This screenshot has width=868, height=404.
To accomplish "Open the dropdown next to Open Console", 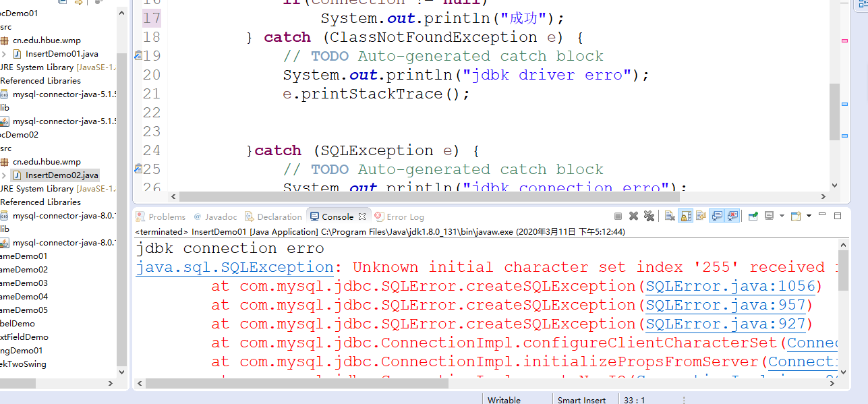I will (x=809, y=216).
